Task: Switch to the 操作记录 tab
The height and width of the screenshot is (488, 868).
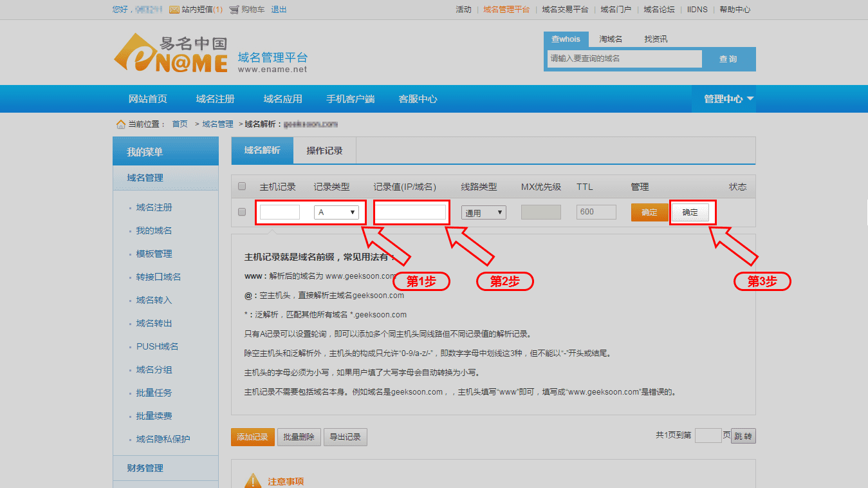Action: [324, 151]
